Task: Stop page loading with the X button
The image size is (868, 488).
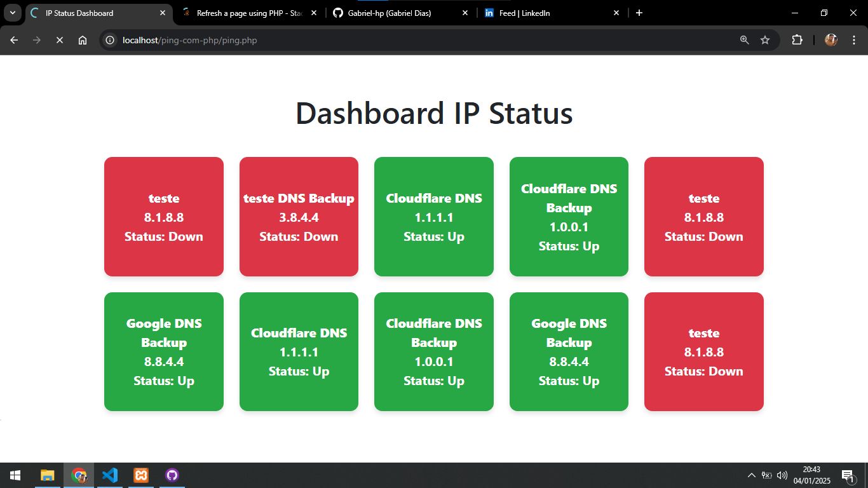Action: pos(59,40)
